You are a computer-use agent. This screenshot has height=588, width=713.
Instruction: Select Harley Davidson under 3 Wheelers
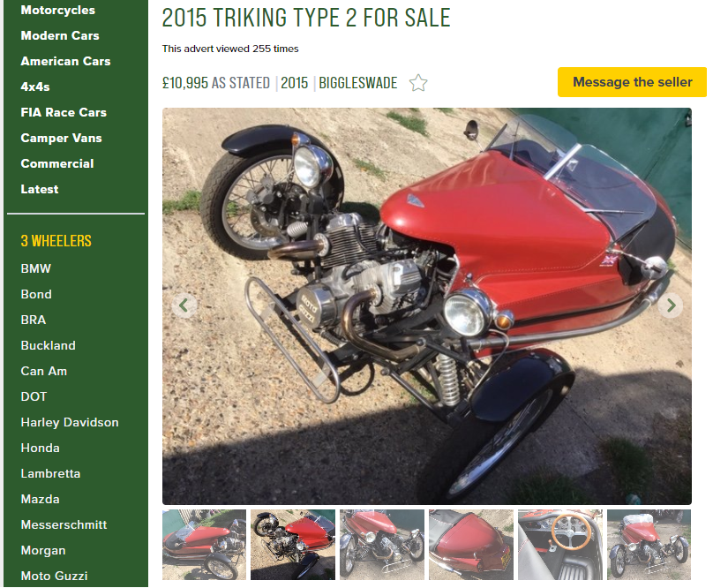coord(70,422)
